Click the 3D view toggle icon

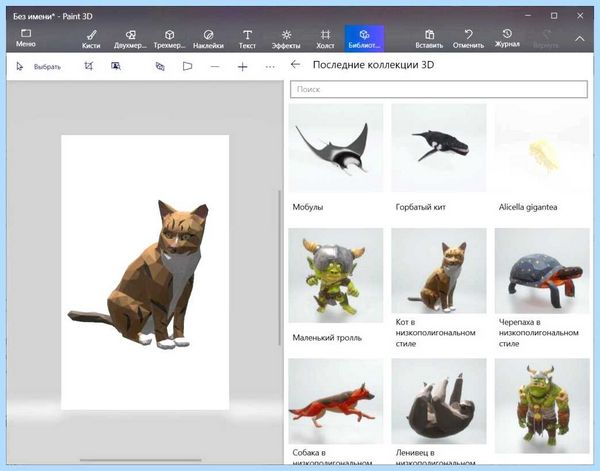point(160,67)
